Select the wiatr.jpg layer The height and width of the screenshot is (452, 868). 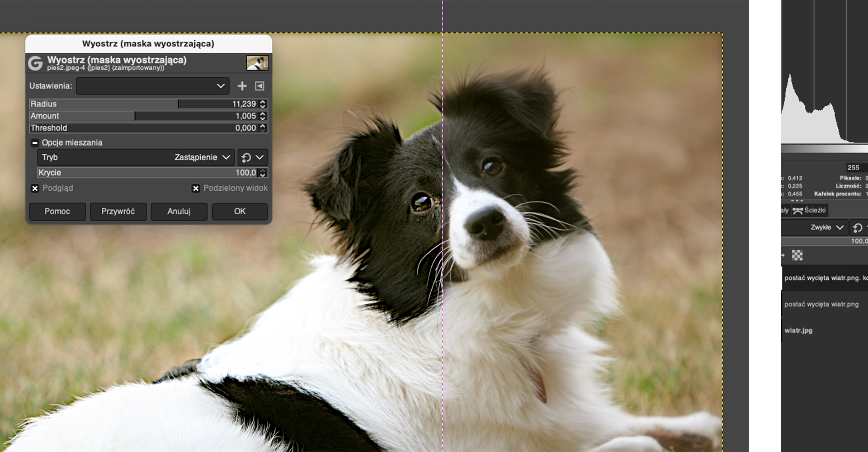tap(825, 330)
